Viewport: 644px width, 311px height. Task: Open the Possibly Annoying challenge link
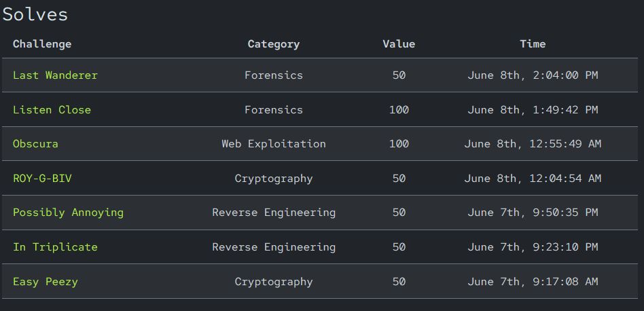tap(68, 213)
